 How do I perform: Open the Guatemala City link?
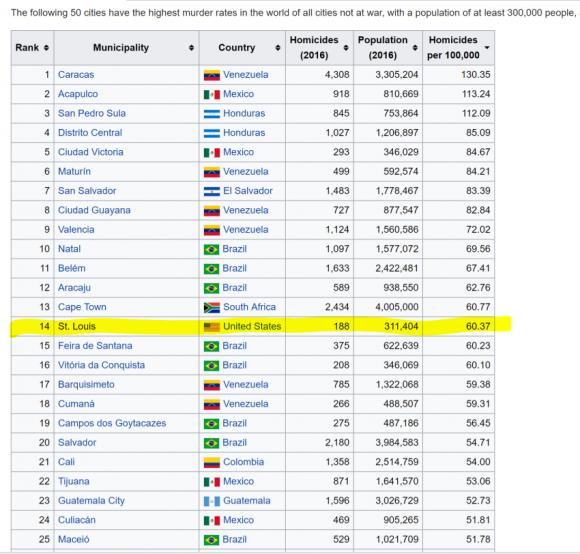pos(91,501)
